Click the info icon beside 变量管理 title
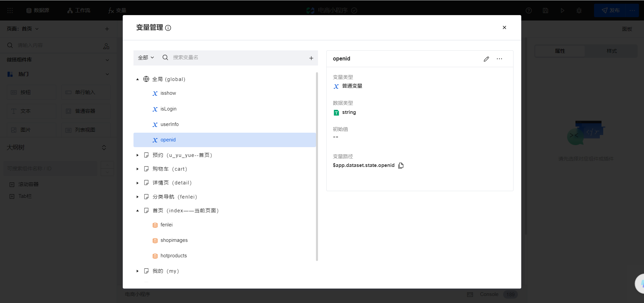 (x=168, y=28)
